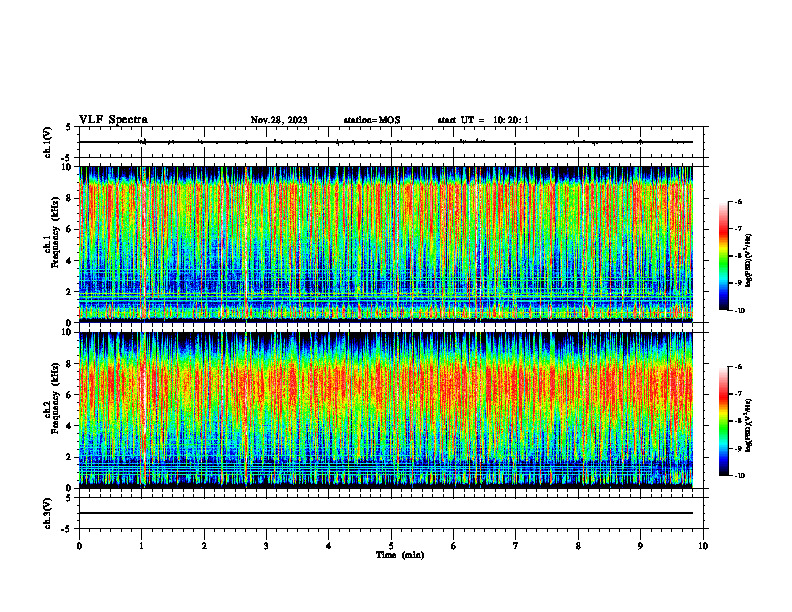This screenshot has width=792, height=612.
Task: Click the "-7" label on ch.2 colorbar
Action: point(738,394)
